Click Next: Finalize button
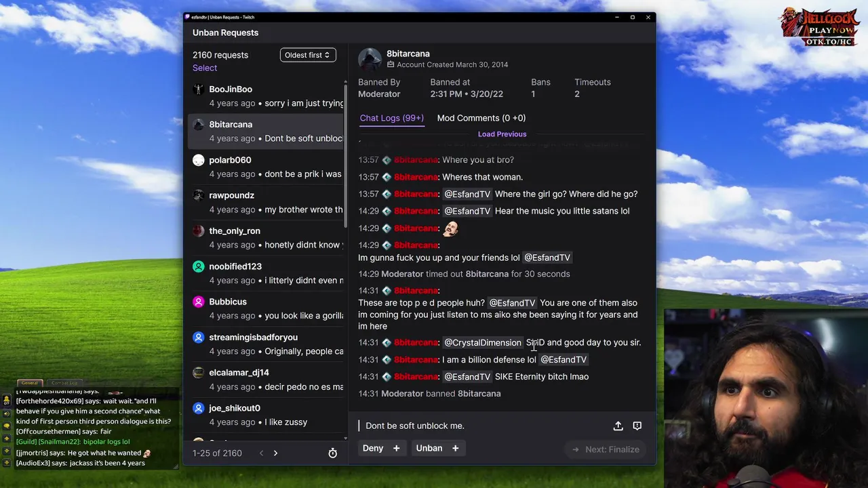The width and height of the screenshot is (868, 488). pyautogui.click(x=606, y=449)
